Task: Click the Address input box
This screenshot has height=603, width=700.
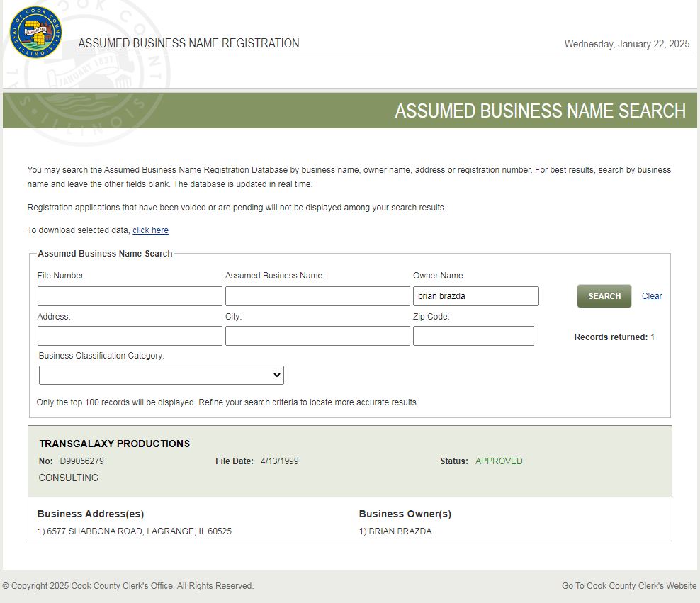Action: click(130, 336)
